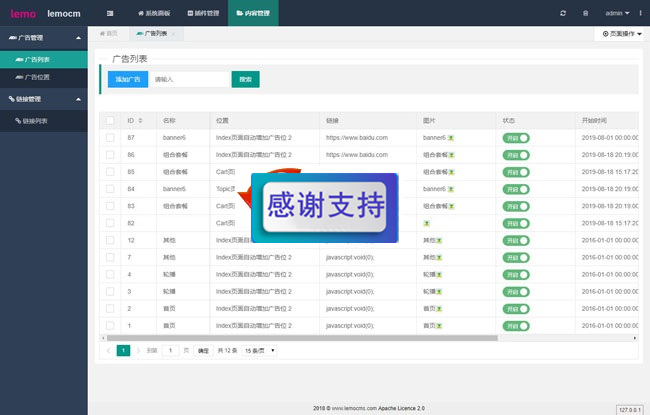Click the next page arrow in pagination
Image resolution: width=650 pixels, height=415 pixels.
point(138,351)
